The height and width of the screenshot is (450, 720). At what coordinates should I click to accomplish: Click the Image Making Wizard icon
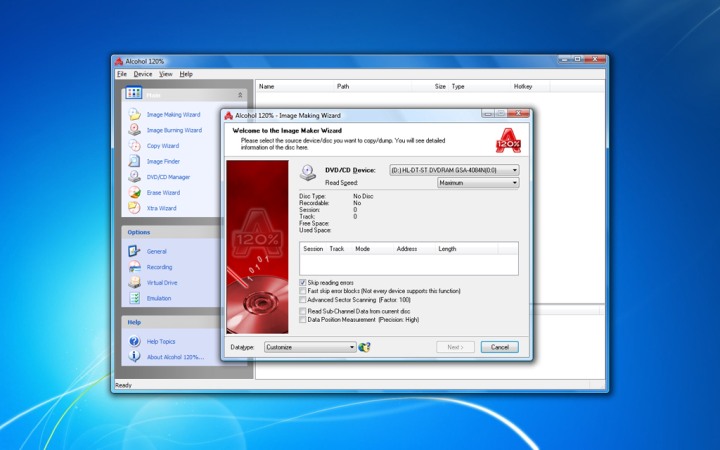[x=134, y=115]
